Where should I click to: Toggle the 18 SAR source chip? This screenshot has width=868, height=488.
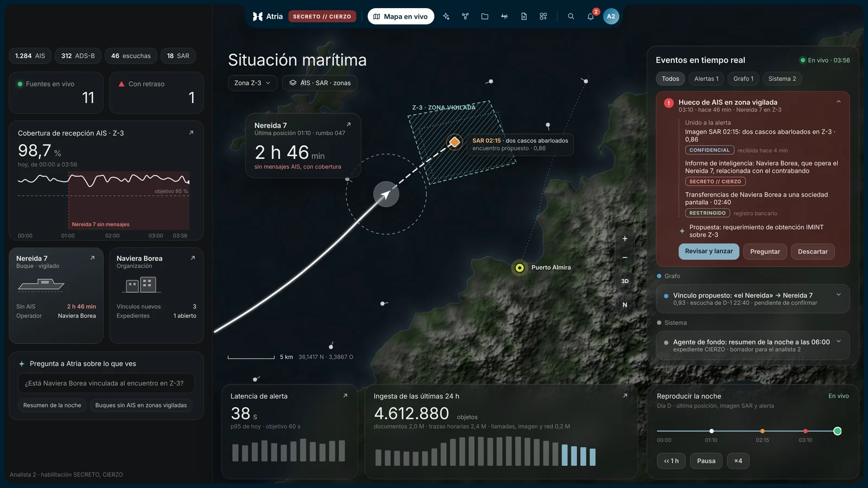point(178,56)
